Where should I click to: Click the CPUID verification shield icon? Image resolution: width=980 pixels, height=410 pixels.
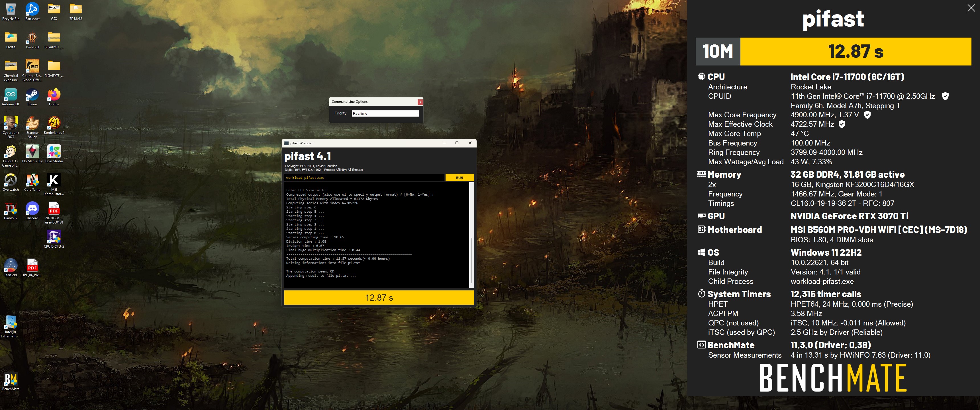[945, 96]
